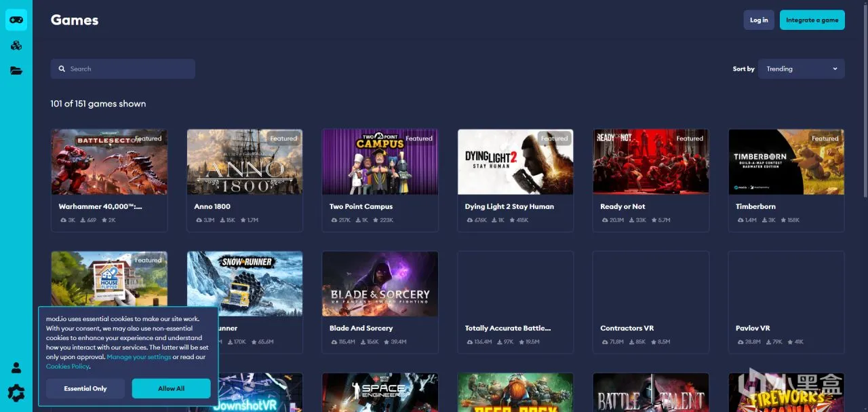Image resolution: width=868 pixels, height=412 pixels.
Task: Open the Dying Light 2 Stay Human card
Action: (x=515, y=181)
